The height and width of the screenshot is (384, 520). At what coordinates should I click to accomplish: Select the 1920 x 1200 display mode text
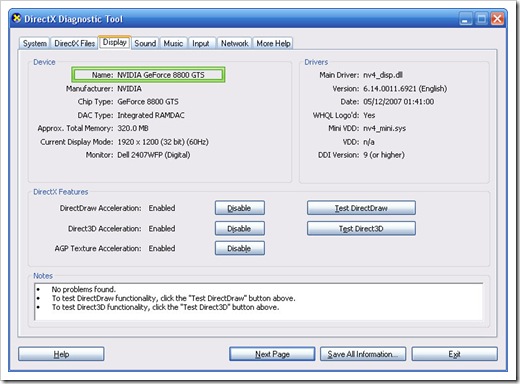pos(163,142)
